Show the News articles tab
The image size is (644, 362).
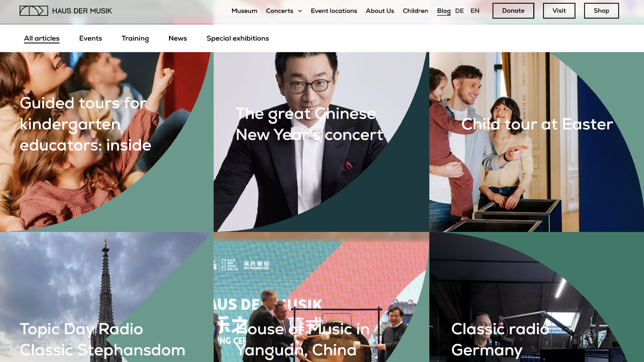click(177, 38)
